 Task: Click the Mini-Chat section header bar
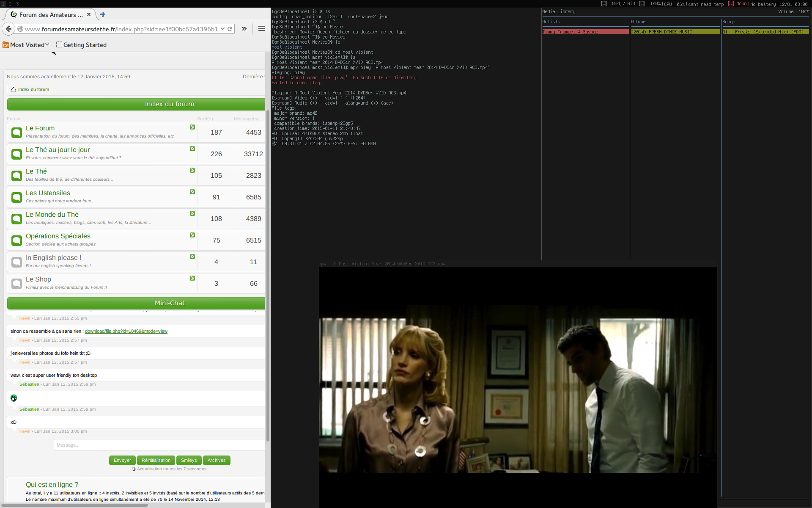click(136, 303)
